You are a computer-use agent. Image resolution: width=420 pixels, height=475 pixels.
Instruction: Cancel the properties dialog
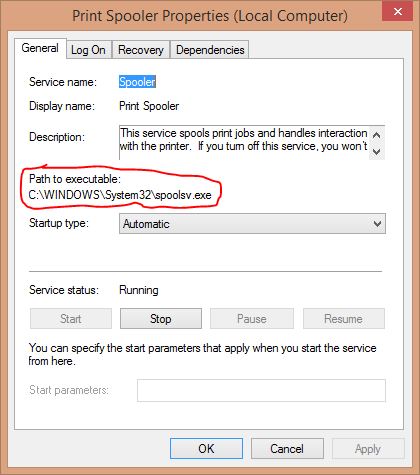(x=287, y=448)
